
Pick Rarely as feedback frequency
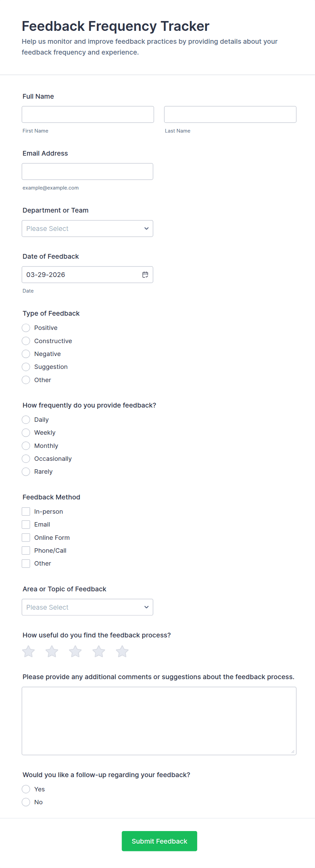click(x=26, y=472)
